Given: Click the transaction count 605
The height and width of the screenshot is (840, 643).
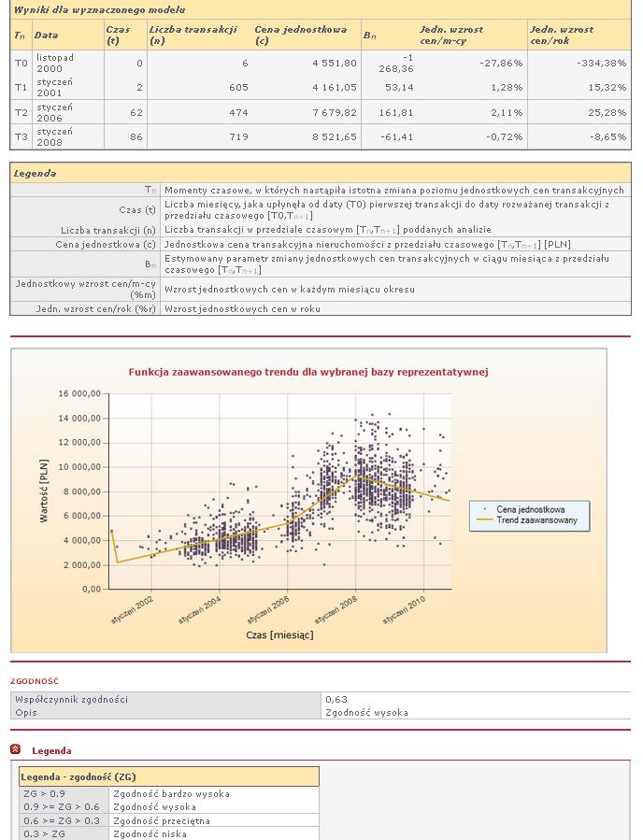Looking at the screenshot, I should click(x=238, y=87).
